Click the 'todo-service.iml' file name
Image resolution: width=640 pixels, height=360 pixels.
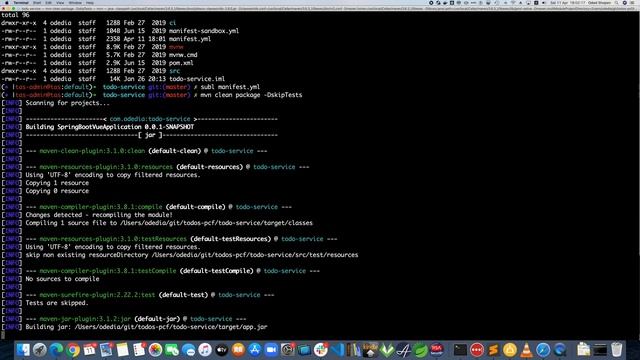tap(197, 79)
